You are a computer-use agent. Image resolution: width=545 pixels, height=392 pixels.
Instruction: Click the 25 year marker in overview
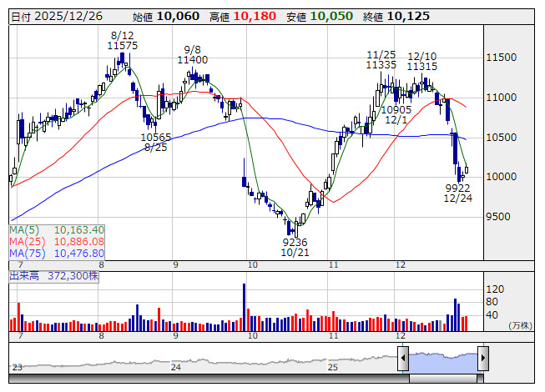click(333, 367)
